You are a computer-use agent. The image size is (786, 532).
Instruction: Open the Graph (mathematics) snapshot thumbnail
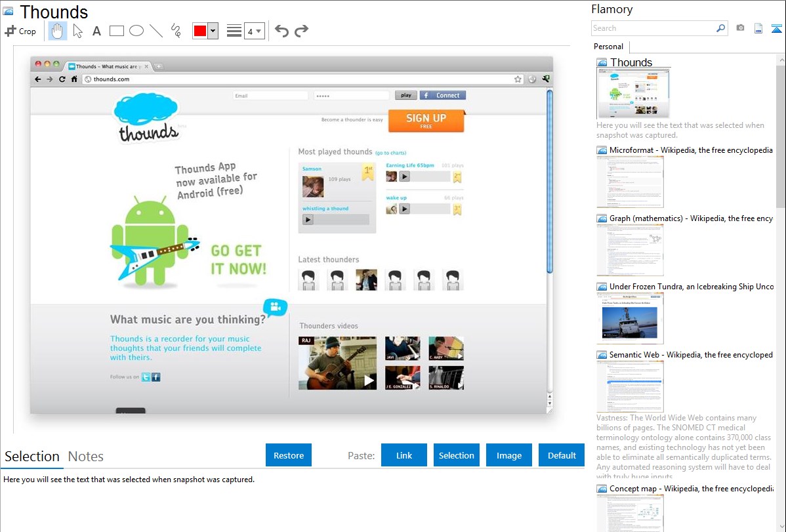pyautogui.click(x=630, y=250)
